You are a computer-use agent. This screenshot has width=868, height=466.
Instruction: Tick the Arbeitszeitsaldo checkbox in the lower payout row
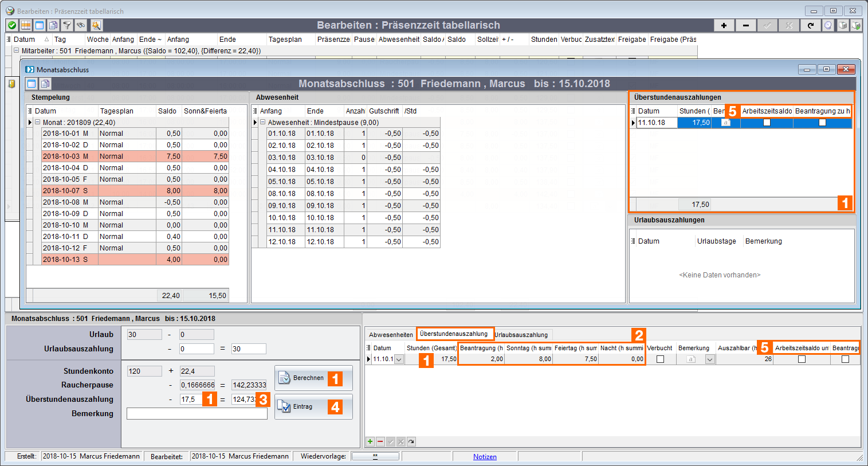click(802, 359)
